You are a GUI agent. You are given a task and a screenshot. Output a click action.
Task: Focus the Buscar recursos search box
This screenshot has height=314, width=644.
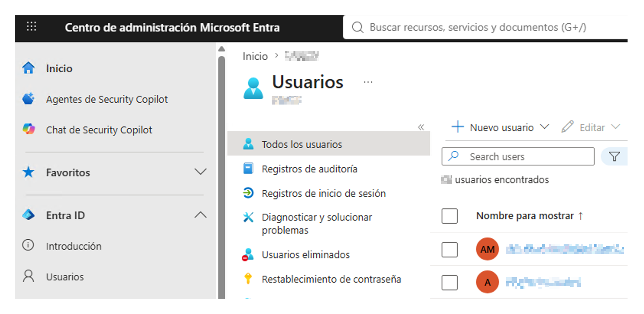[485, 27]
